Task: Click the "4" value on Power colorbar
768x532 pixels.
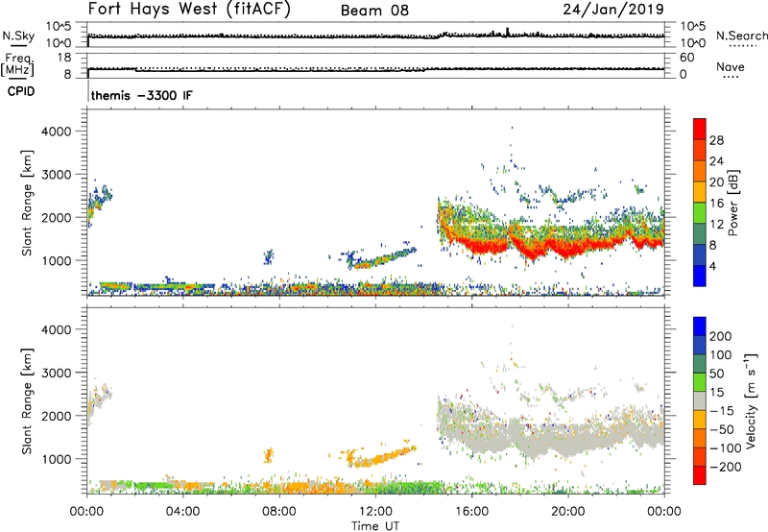Action: 712,266
